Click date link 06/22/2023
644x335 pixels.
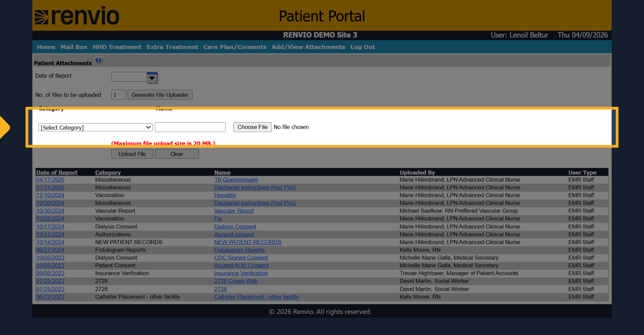click(x=50, y=297)
